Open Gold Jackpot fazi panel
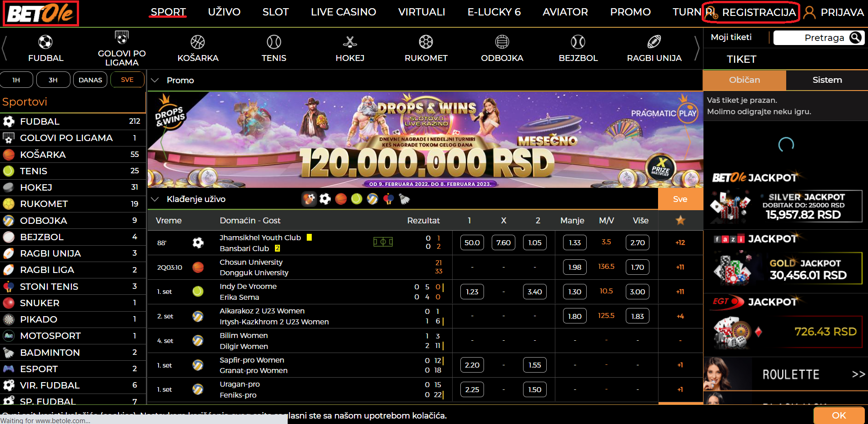The width and height of the screenshot is (868, 424). click(x=786, y=268)
